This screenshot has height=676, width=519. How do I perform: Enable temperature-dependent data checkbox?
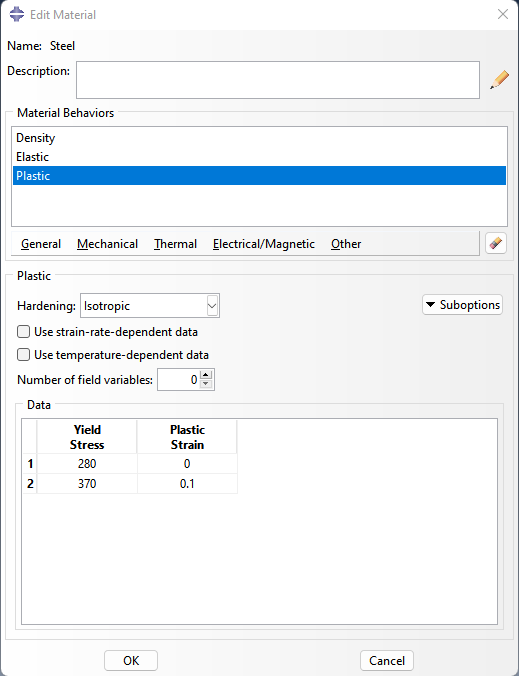23,355
